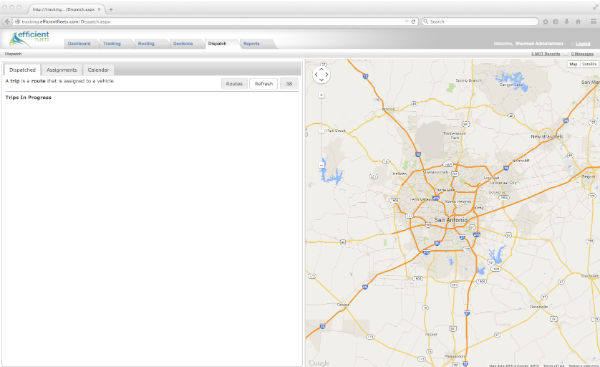Open the browser hamburger menu
Viewport: 600px width, 367px height.
593,22
